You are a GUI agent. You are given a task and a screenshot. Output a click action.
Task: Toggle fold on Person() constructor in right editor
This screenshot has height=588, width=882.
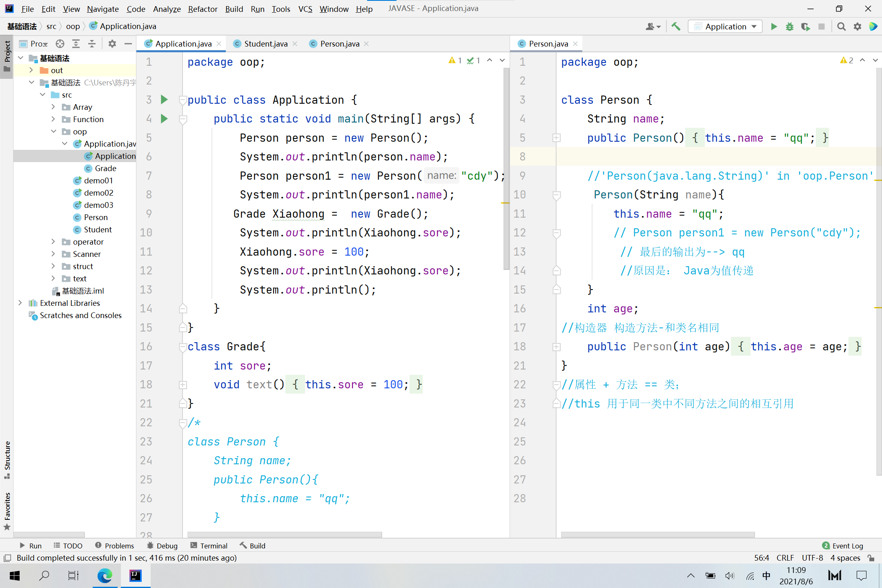pyautogui.click(x=556, y=138)
